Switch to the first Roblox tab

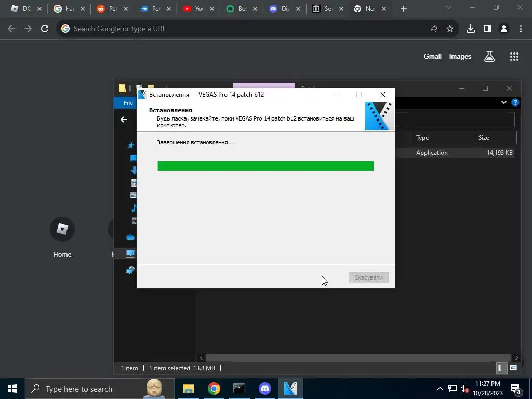point(26,9)
